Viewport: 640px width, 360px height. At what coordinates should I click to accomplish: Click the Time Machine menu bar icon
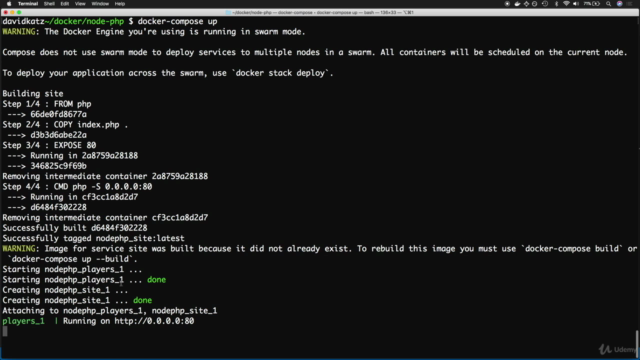pyautogui.click(x=545, y=4)
